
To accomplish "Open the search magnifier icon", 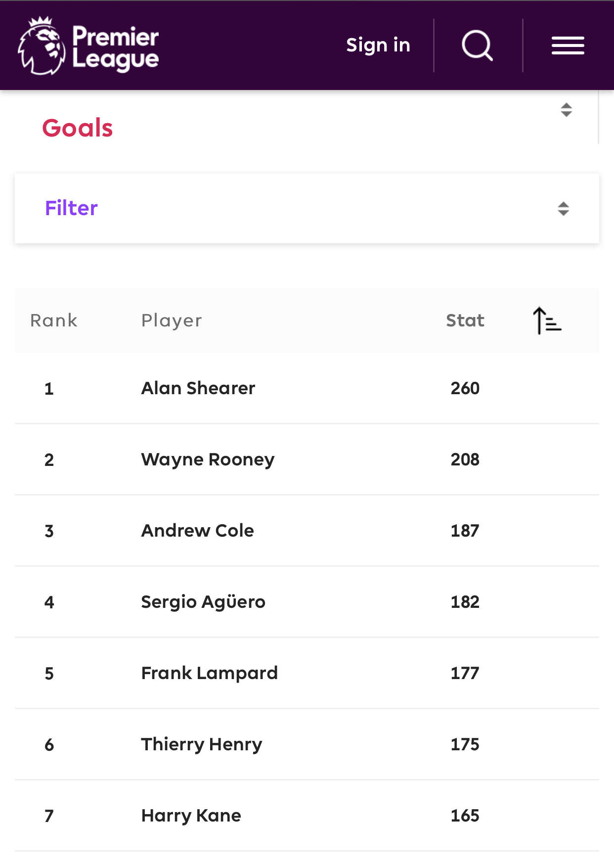I will [x=477, y=46].
